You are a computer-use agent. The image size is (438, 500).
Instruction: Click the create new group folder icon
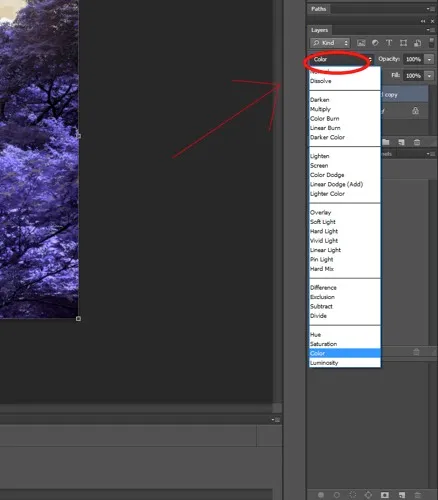point(386,142)
